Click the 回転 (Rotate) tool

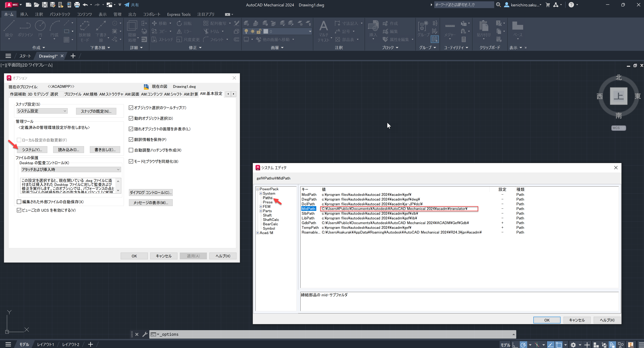pos(184,23)
